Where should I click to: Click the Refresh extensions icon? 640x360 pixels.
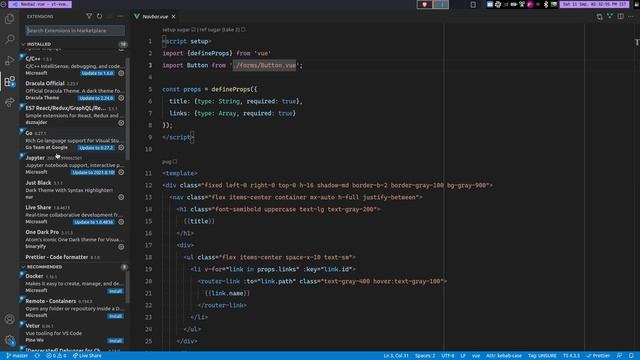pos(100,16)
